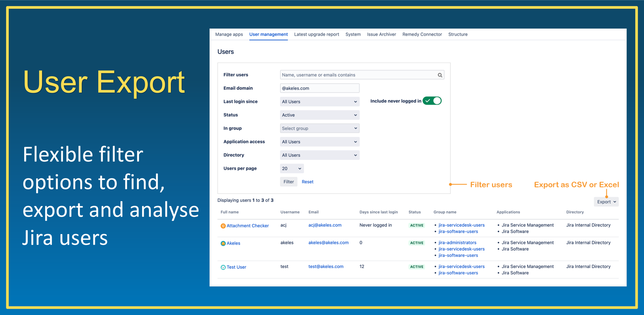
Task: Open the Akeles user profile link
Action: tap(233, 243)
